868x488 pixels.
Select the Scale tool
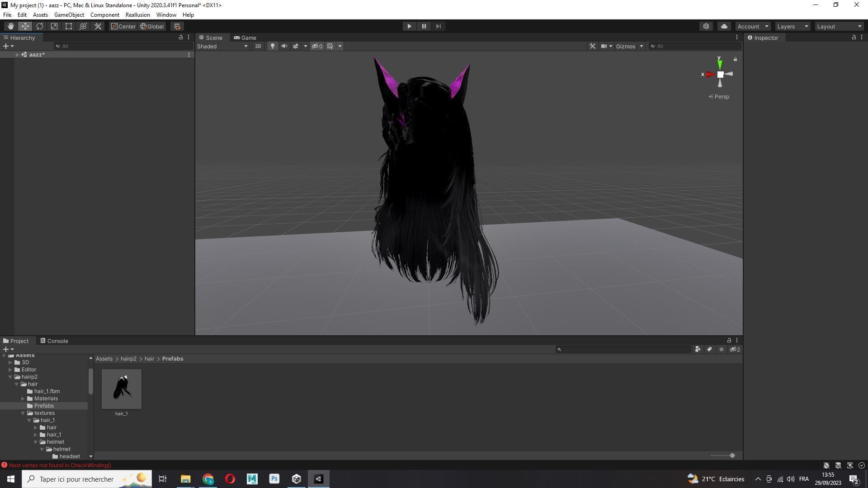[x=54, y=26]
